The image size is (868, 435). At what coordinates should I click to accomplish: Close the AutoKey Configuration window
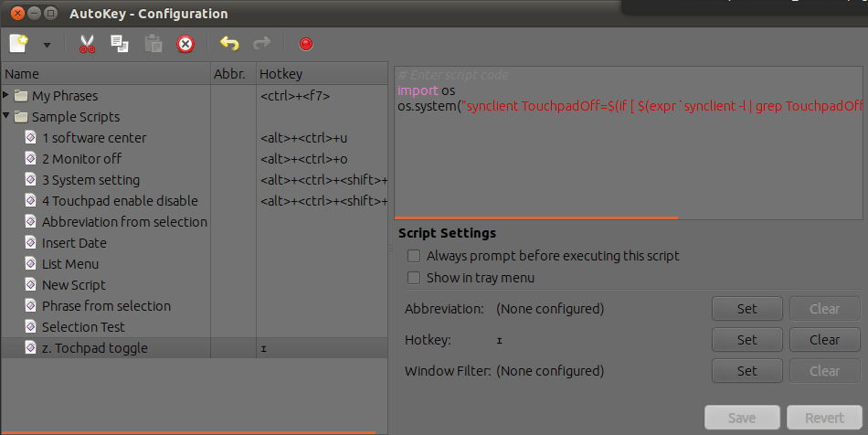pyautogui.click(x=17, y=13)
